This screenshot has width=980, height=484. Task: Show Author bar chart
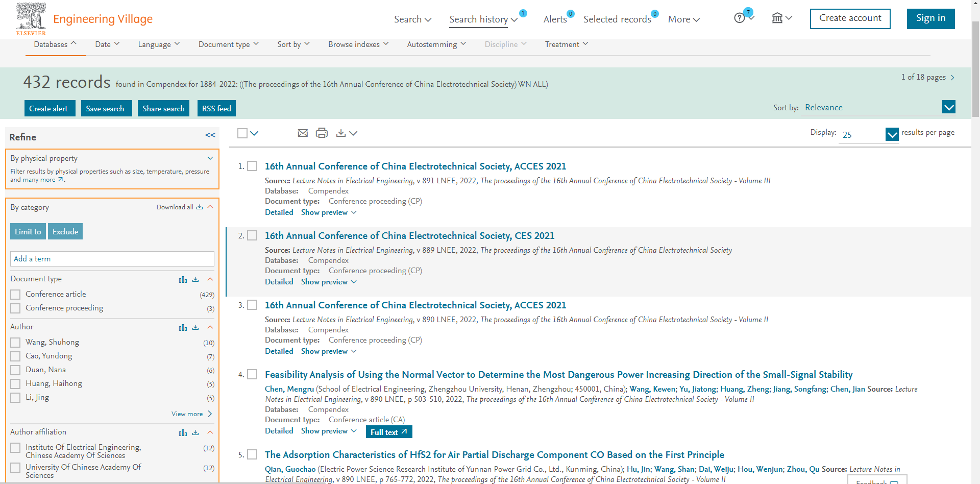(183, 327)
